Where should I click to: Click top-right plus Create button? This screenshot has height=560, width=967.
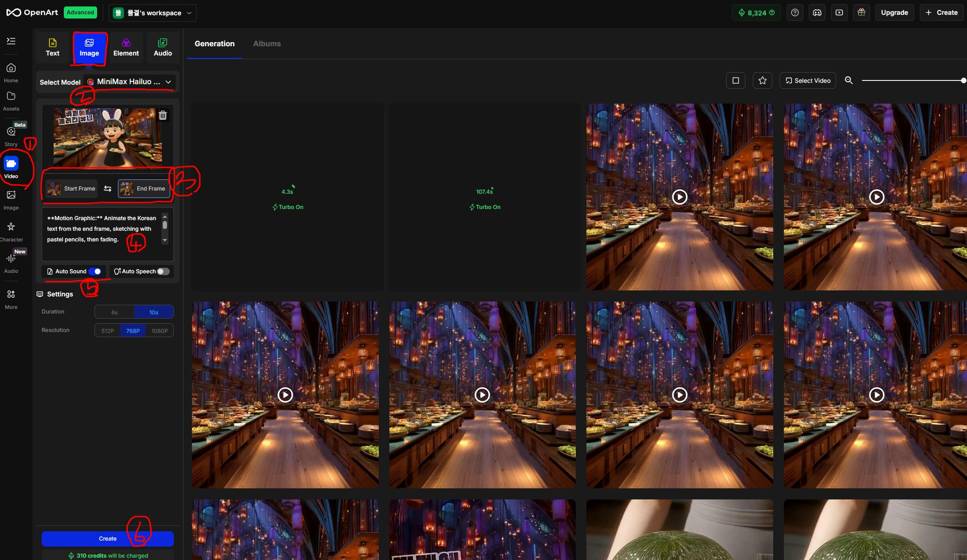(x=941, y=12)
